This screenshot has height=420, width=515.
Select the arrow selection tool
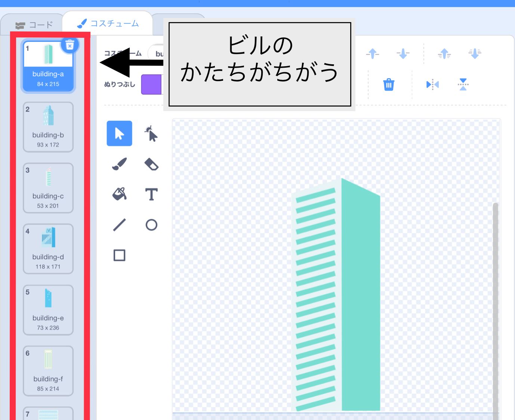[119, 134]
